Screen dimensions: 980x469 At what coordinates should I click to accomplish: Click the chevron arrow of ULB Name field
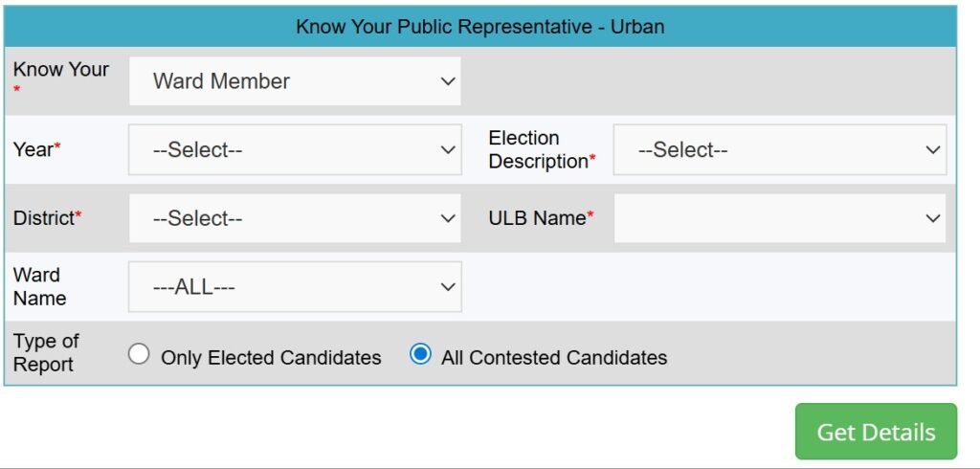[933, 218]
